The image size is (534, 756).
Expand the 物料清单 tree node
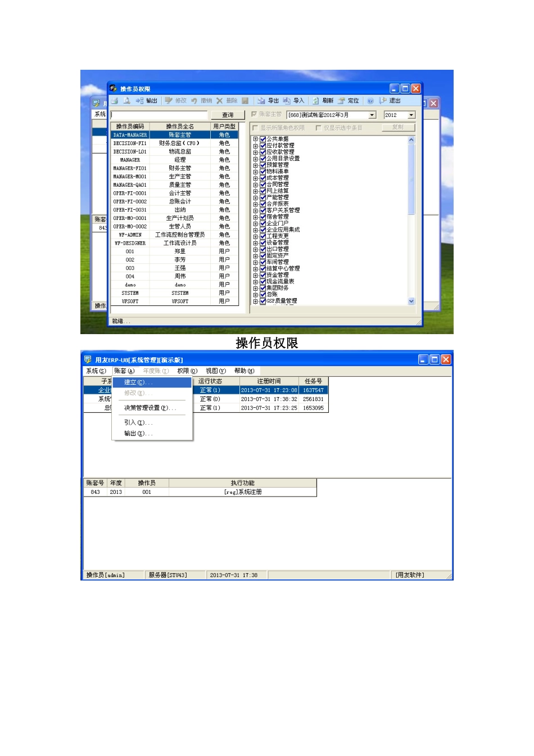click(x=255, y=172)
